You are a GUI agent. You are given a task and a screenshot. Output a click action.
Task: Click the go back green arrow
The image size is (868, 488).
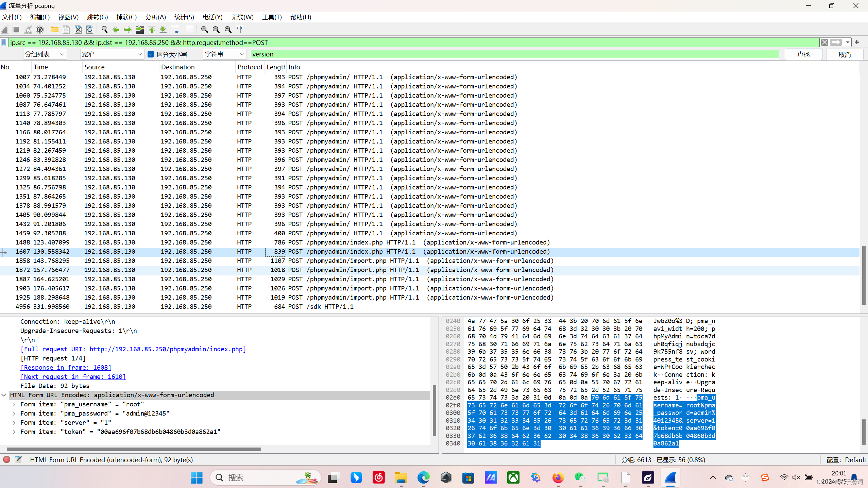coord(116,30)
